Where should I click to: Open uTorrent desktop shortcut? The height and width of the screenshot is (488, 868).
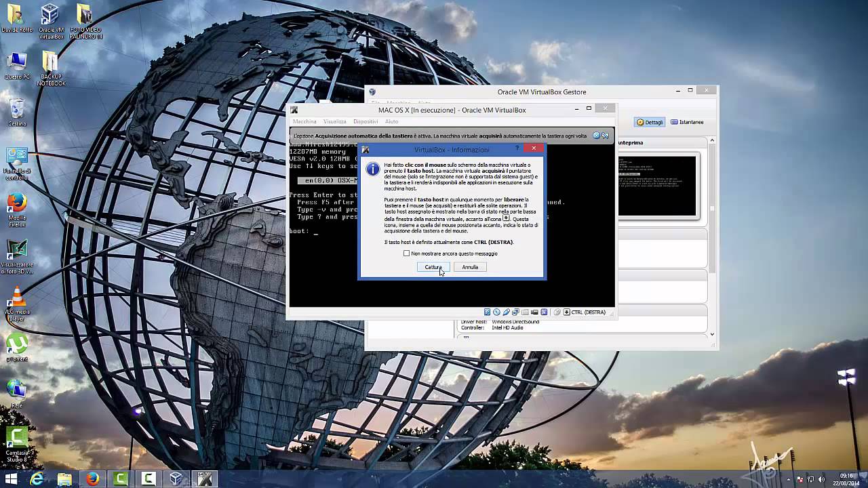pyautogui.click(x=17, y=347)
